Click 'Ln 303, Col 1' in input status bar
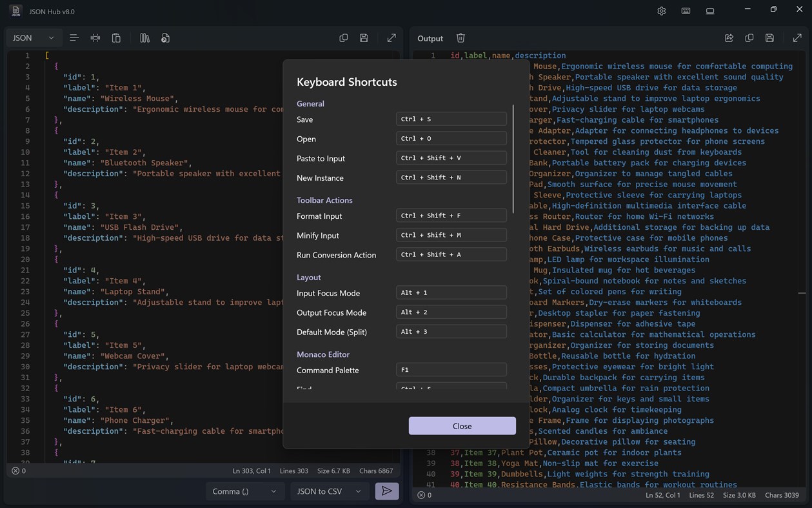 (x=252, y=471)
